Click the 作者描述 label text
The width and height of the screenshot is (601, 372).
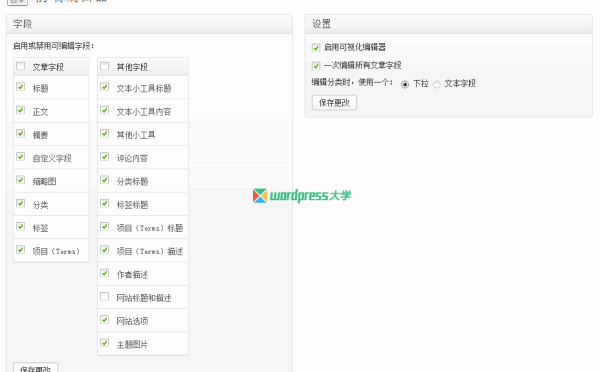pyautogui.click(x=132, y=275)
